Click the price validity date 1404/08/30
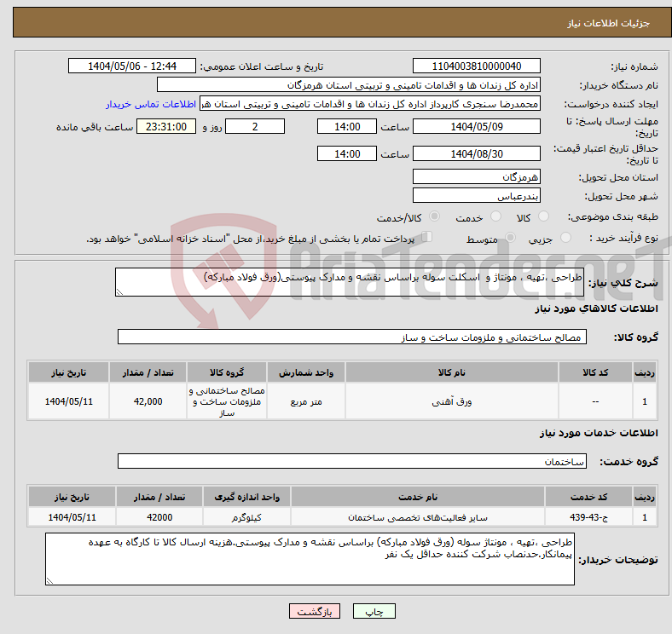 477,153
